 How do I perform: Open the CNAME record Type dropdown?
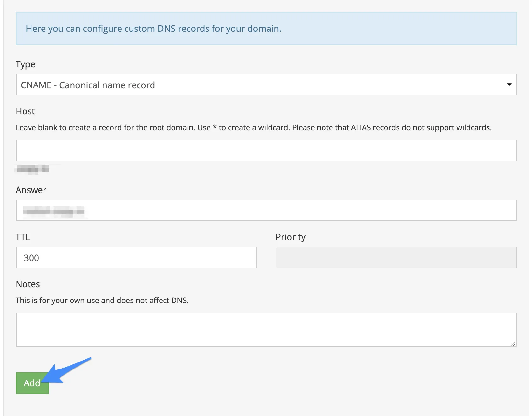click(266, 85)
